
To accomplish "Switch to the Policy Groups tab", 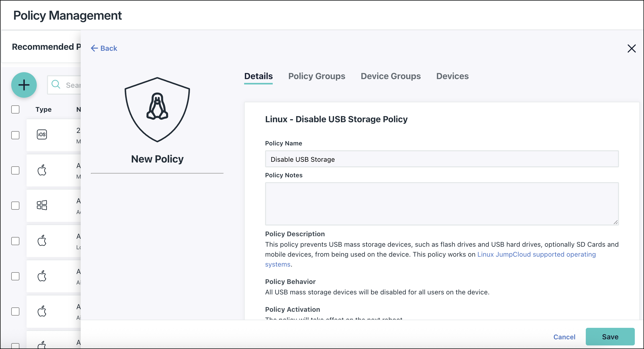I will 316,76.
